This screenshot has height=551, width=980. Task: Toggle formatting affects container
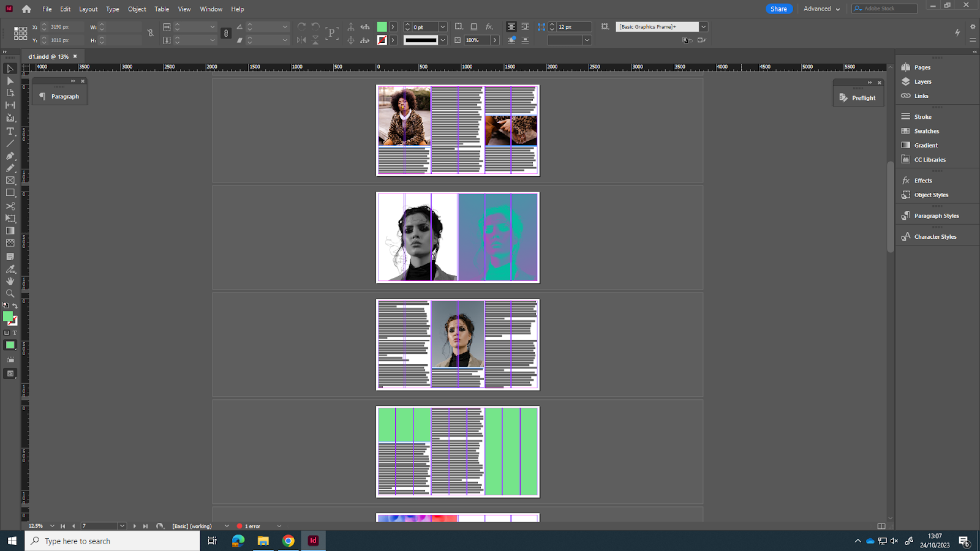7,333
